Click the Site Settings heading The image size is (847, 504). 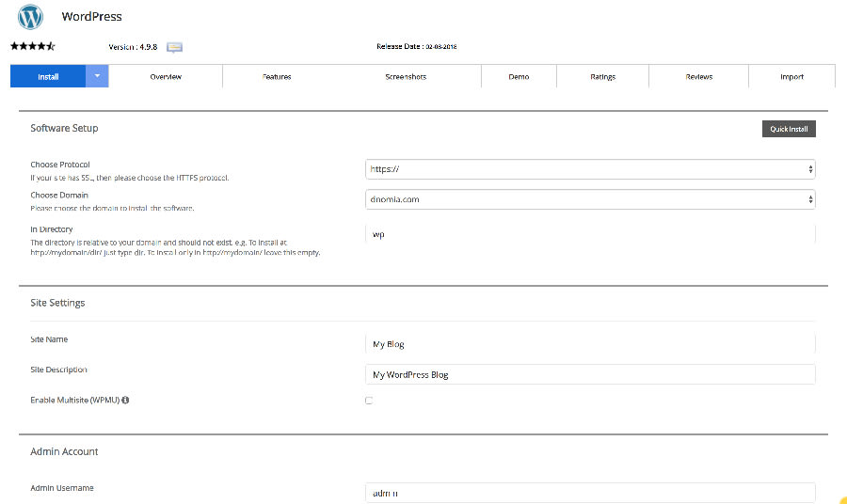click(57, 303)
